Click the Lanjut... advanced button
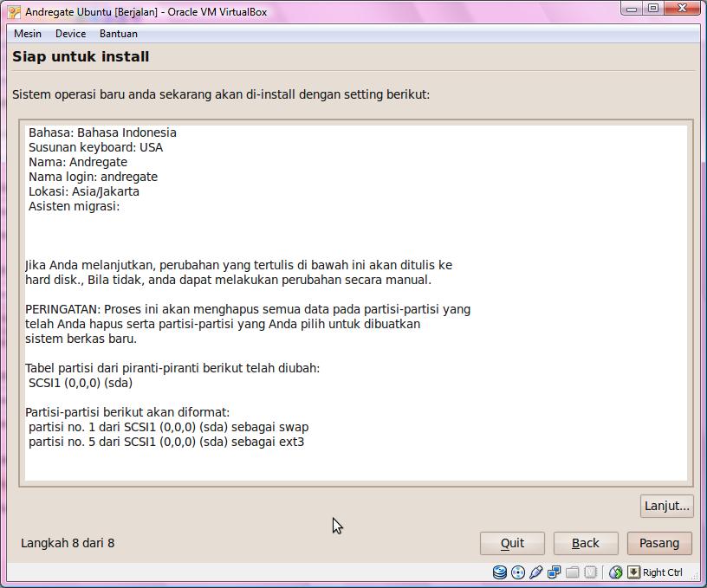Viewport: 707px width, 588px height. (667, 506)
